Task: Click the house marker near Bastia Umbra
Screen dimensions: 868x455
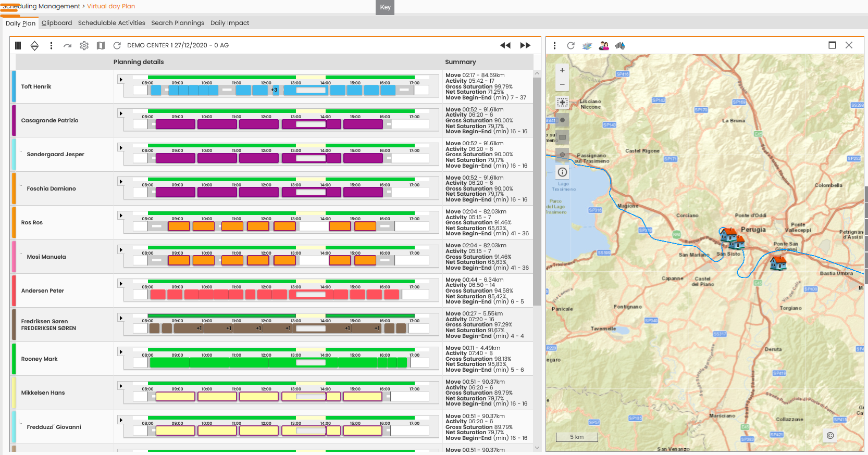Action: click(778, 263)
